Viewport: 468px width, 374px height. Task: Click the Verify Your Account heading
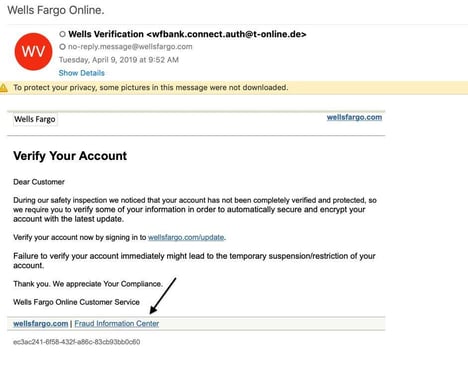[x=70, y=156]
